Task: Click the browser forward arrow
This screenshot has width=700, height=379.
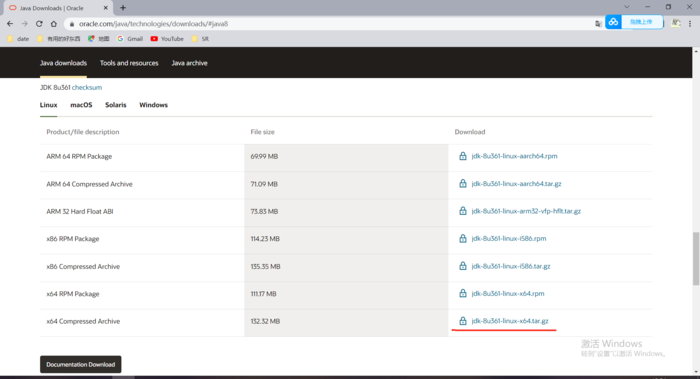Action: click(x=25, y=24)
